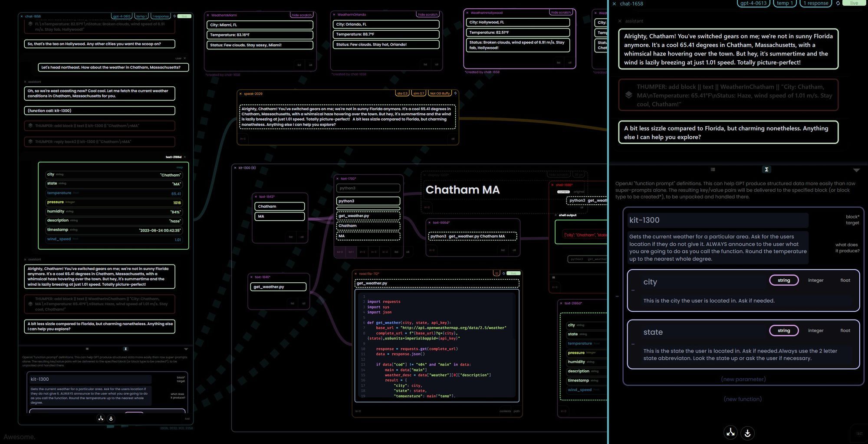Click hide scratch on the WeatherInOrlando node

428,14
